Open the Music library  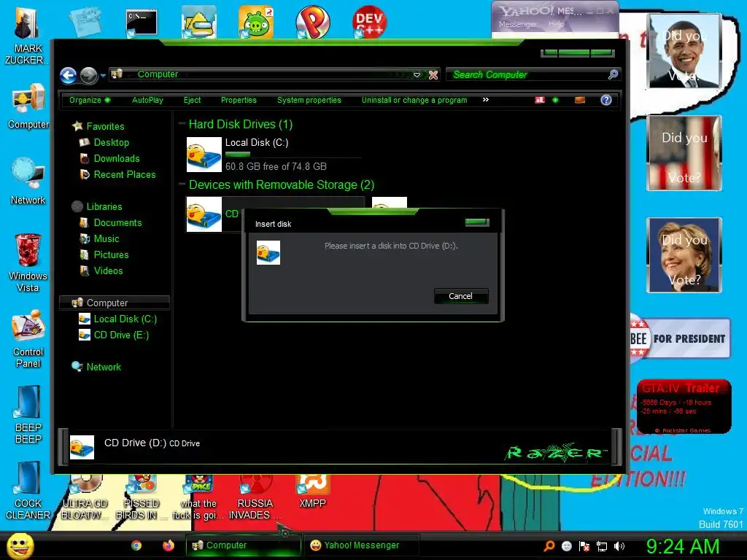pyautogui.click(x=107, y=239)
